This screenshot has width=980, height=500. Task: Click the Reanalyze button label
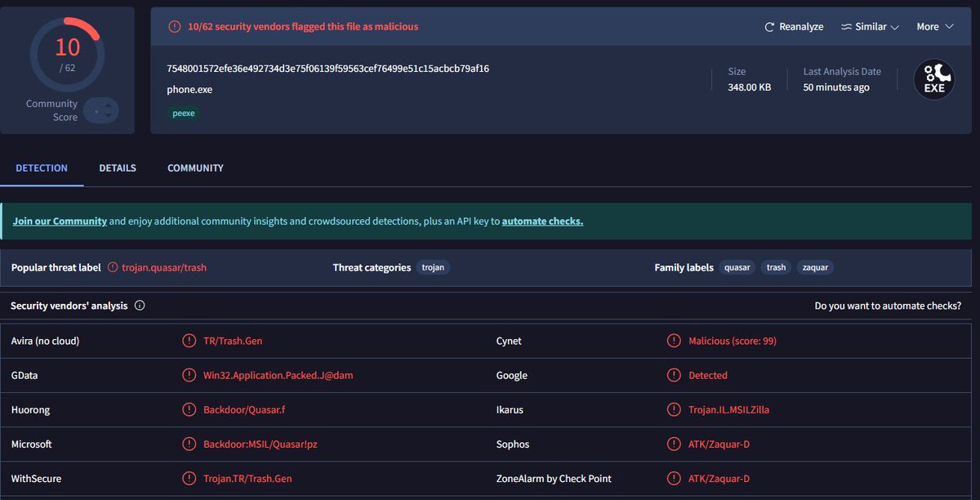click(x=801, y=27)
